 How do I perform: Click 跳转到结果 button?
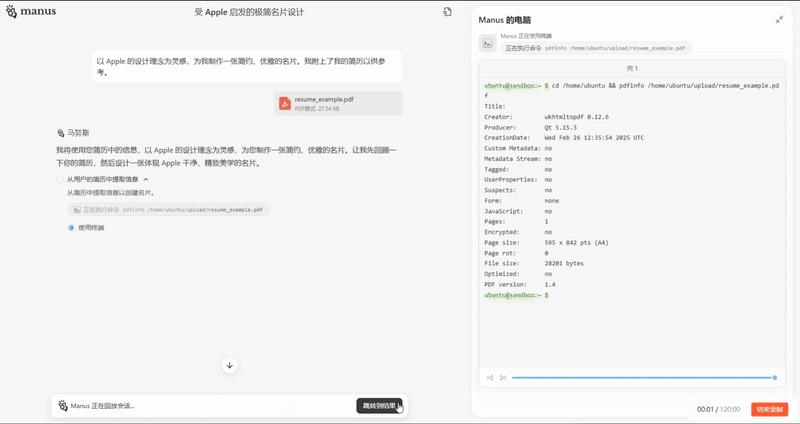coord(379,406)
